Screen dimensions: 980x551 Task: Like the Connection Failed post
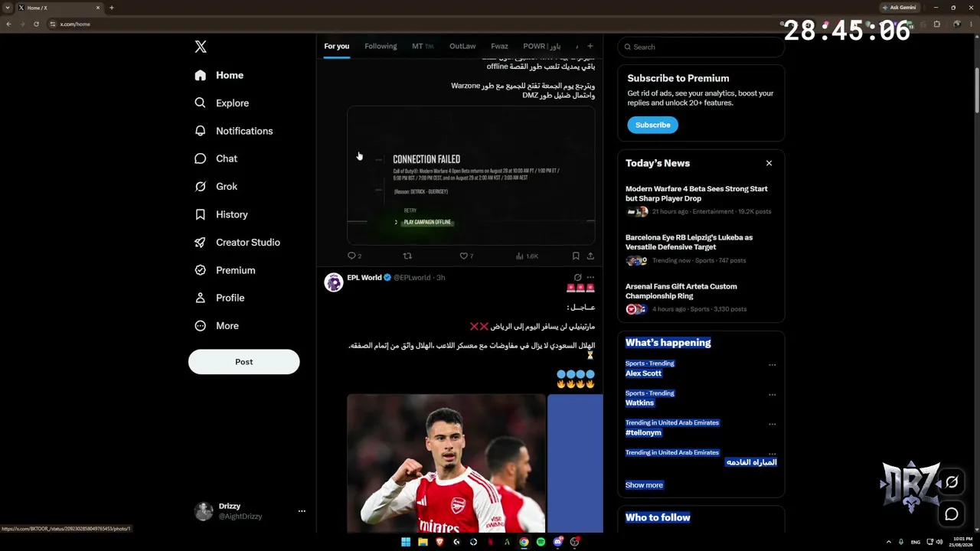(465, 256)
